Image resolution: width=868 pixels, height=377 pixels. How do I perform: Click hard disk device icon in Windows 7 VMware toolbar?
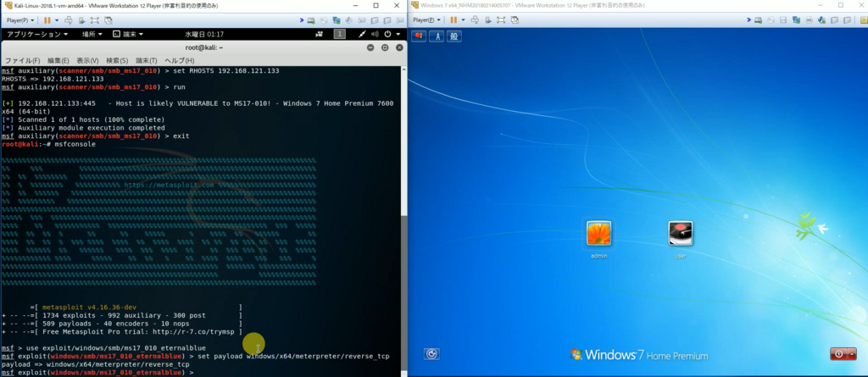pos(759,20)
